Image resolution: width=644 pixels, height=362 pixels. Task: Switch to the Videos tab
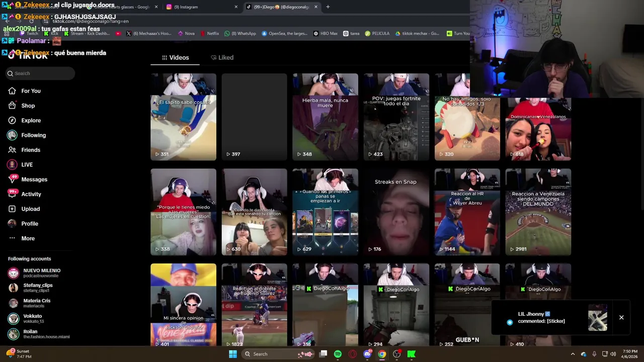(175, 58)
